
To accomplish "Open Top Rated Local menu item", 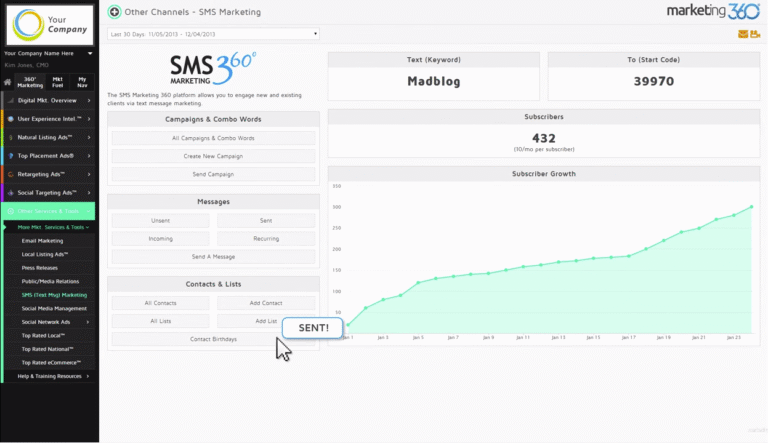I will pos(43,336).
